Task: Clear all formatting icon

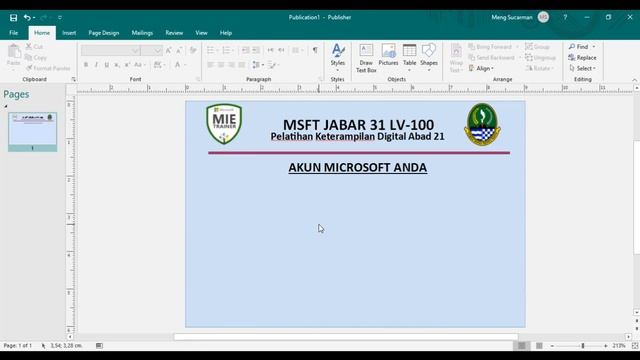Action: click(x=193, y=50)
